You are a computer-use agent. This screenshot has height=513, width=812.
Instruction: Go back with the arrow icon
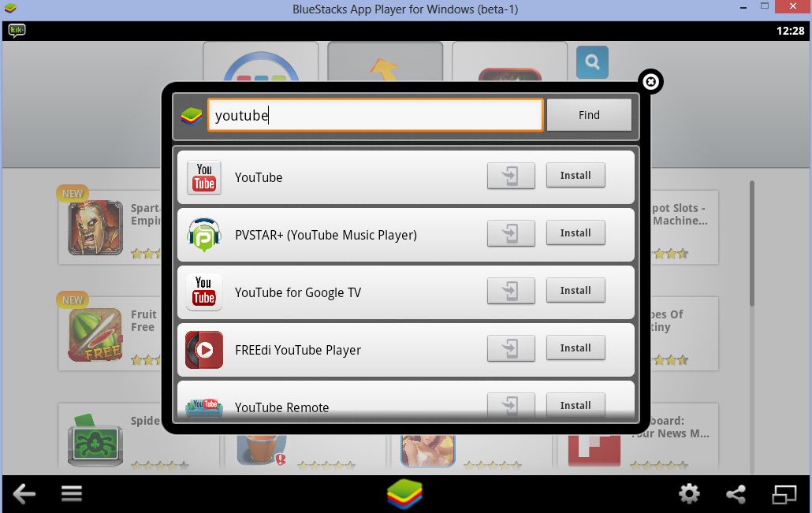24,493
